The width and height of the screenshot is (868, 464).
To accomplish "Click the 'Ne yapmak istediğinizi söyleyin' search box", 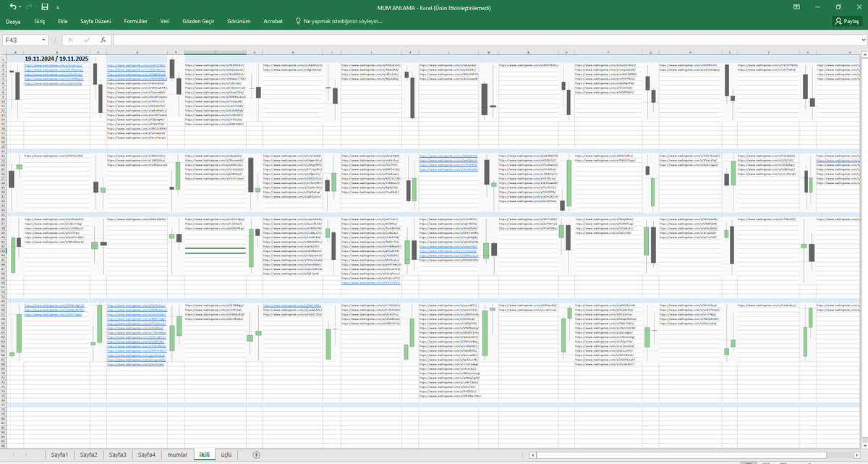I will 339,22.
